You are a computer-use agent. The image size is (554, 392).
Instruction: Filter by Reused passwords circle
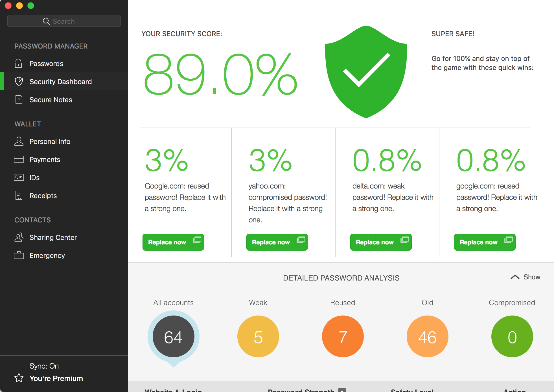tap(343, 336)
